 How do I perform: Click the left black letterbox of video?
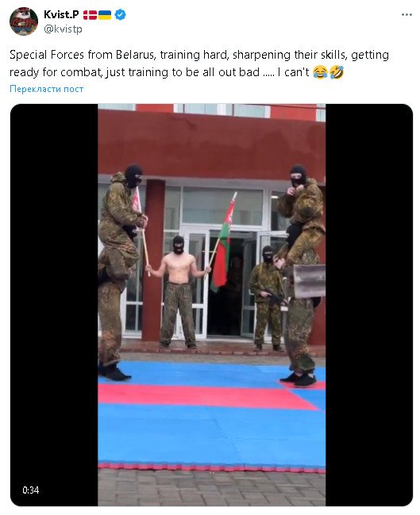[x=54, y=305]
